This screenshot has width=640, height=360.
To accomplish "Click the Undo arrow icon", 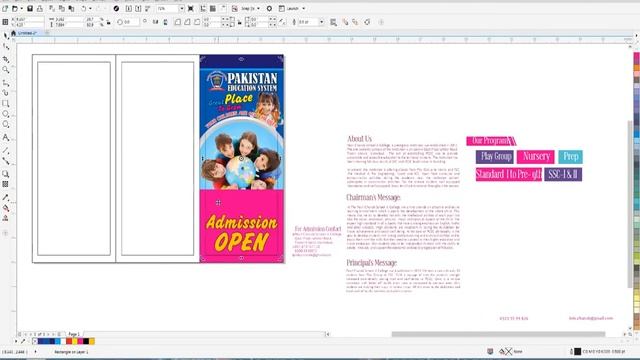I will 83,9.
